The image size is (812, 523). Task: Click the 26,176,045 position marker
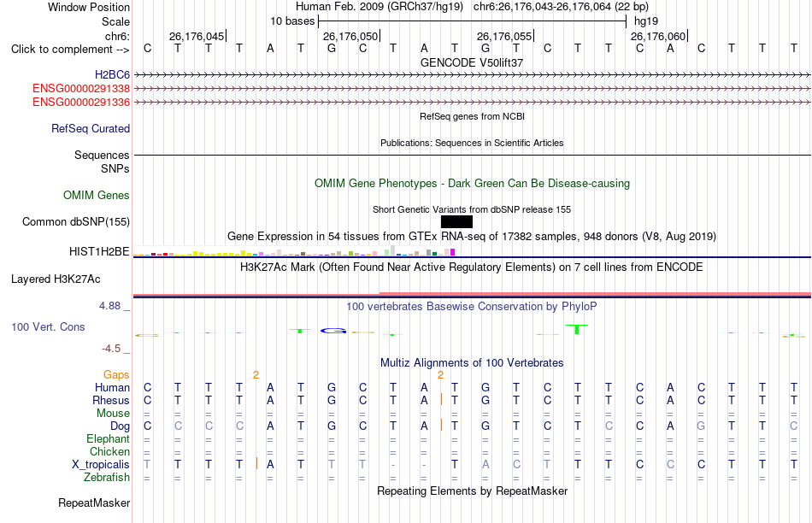click(197, 36)
